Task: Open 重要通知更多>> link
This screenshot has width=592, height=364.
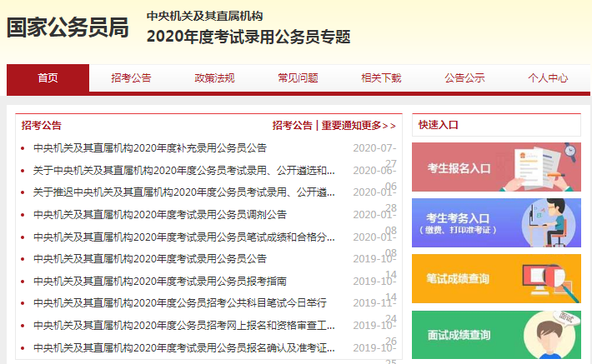Action: point(359,126)
